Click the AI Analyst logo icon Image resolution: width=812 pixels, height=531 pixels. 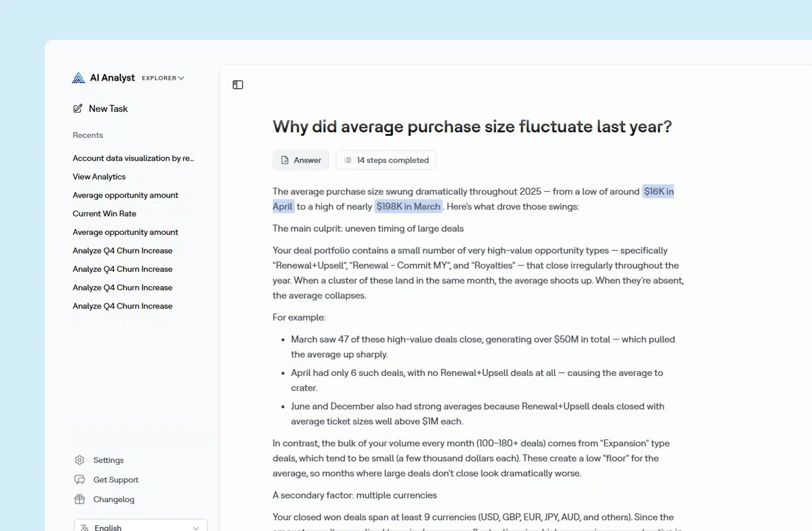[x=78, y=77]
